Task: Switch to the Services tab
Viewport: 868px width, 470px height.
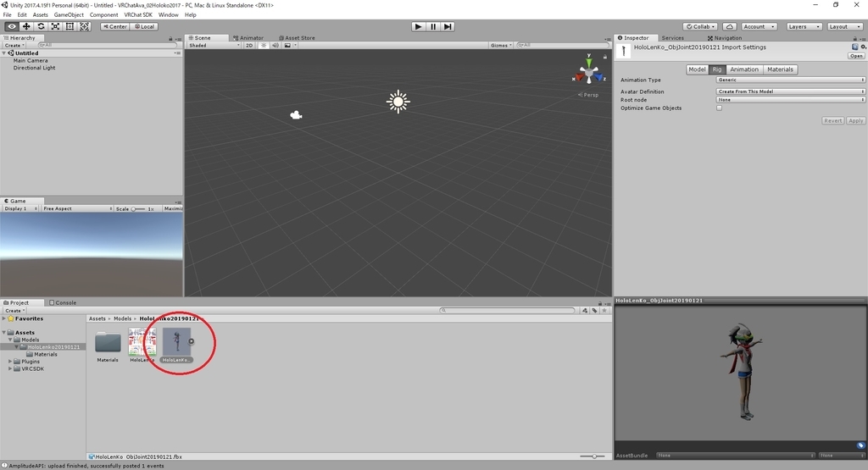Action: 672,38
